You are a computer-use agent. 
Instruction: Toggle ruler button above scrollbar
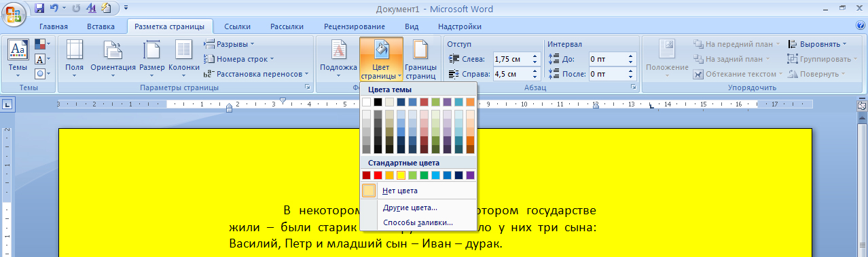click(x=862, y=105)
